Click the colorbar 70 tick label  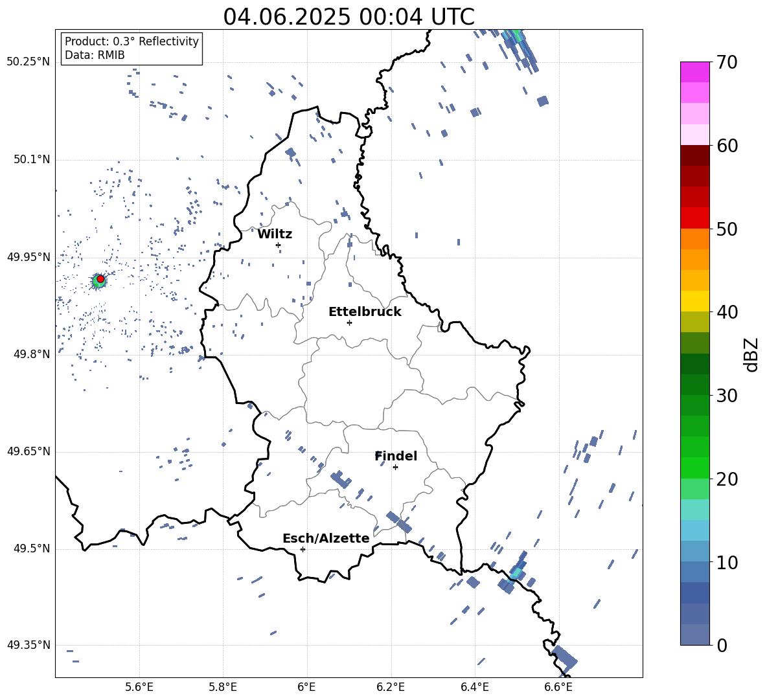[727, 63]
